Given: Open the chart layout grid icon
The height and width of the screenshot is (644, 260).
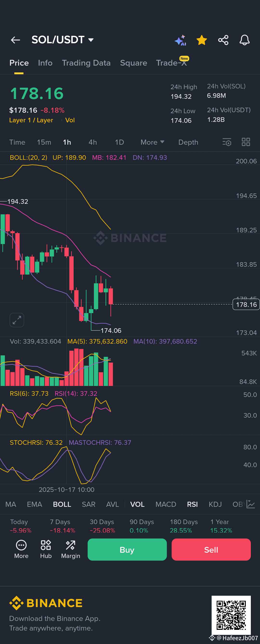Looking at the screenshot, I should [246, 142].
